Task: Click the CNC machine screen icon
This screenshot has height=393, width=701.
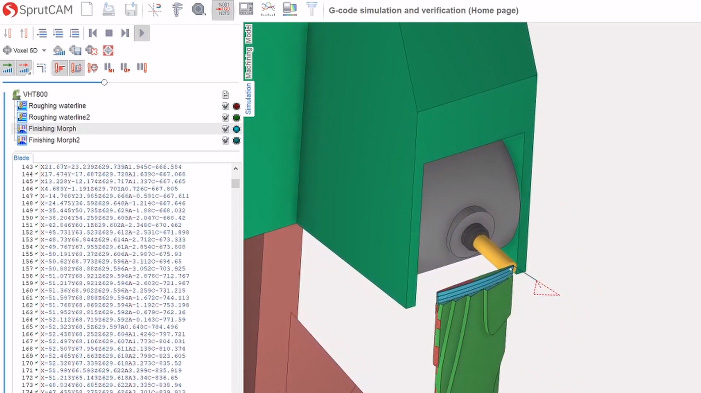Action: 245,9
